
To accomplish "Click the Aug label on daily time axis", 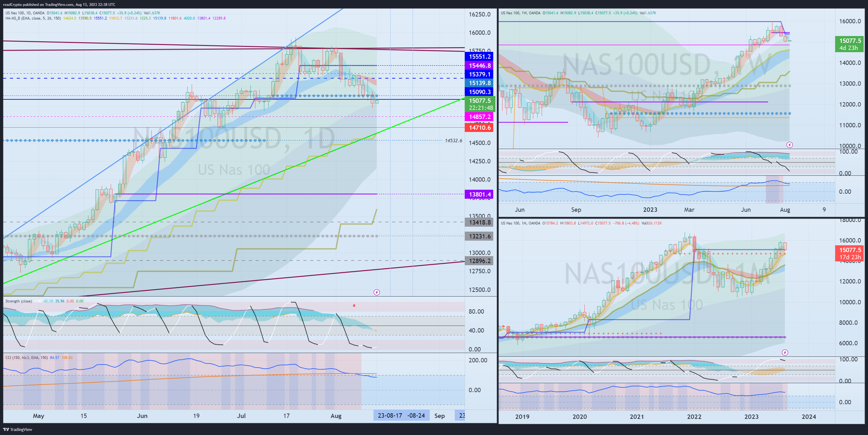I will [336, 416].
